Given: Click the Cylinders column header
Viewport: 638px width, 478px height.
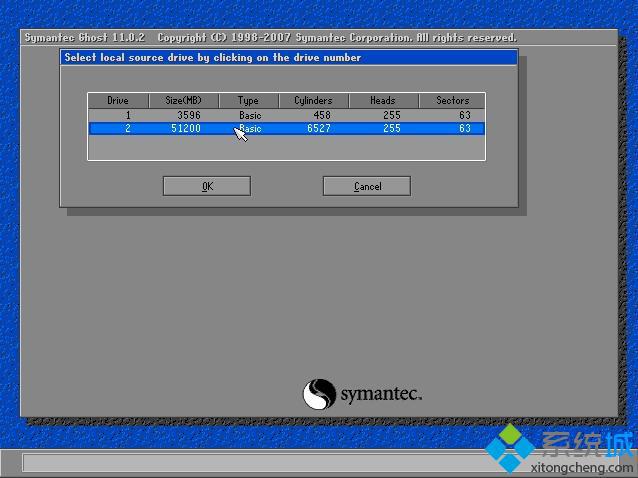Looking at the screenshot, I should pyautogui.click(x=314, y=100).
